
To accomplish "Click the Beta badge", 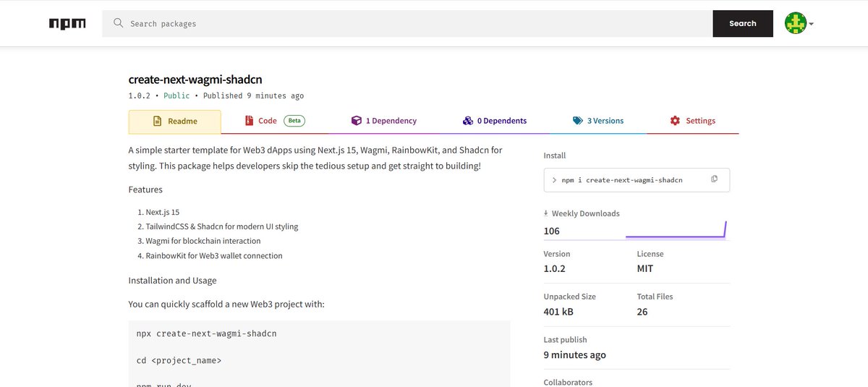I will pos(294,121).
